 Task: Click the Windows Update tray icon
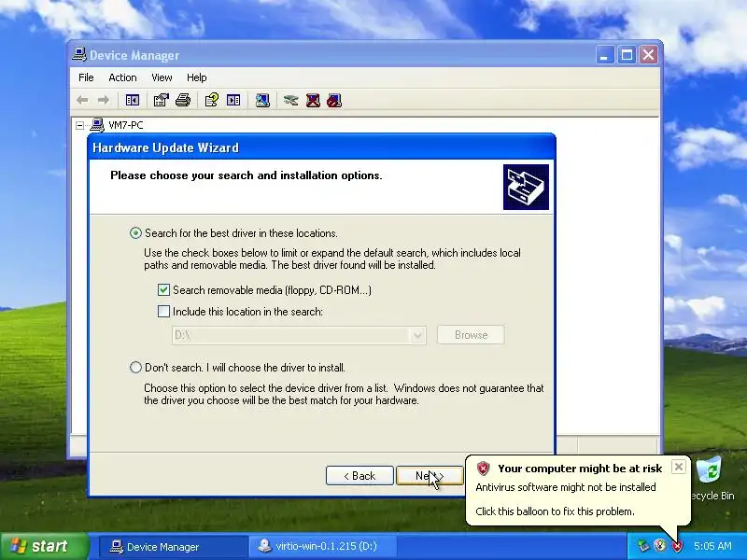point(660,545)
